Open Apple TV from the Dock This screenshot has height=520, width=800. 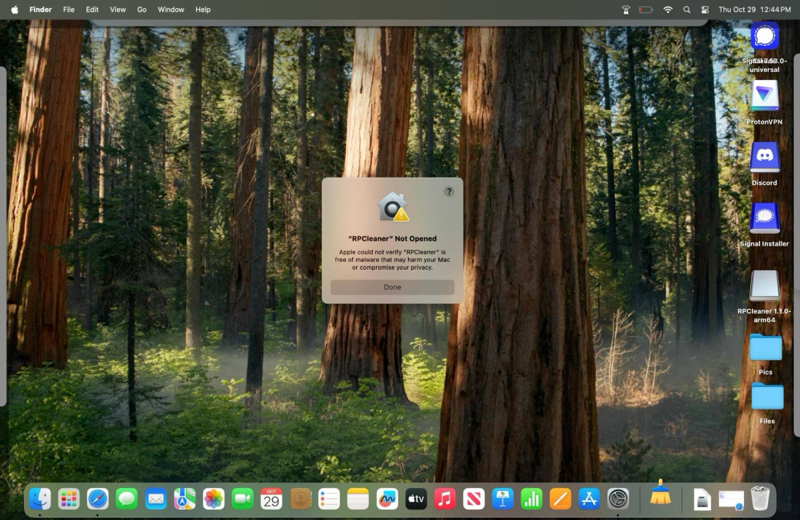(416, 499)
